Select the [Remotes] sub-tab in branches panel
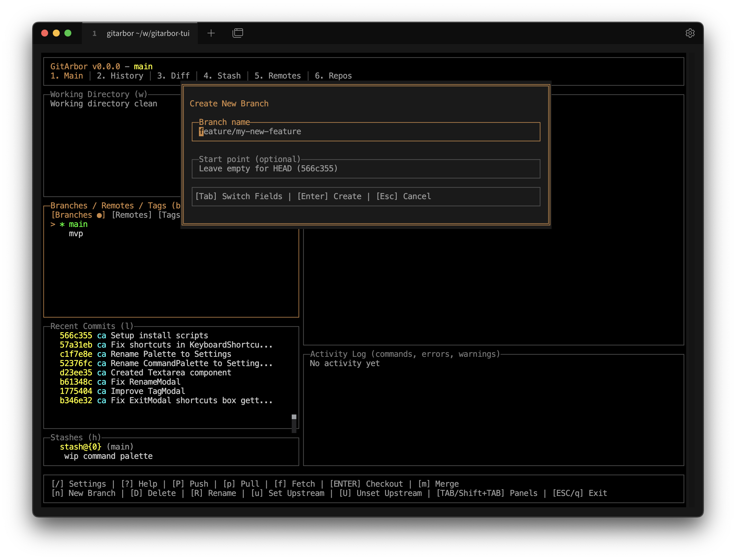Viewport: 736px width, 560px height. coord(132,215)
